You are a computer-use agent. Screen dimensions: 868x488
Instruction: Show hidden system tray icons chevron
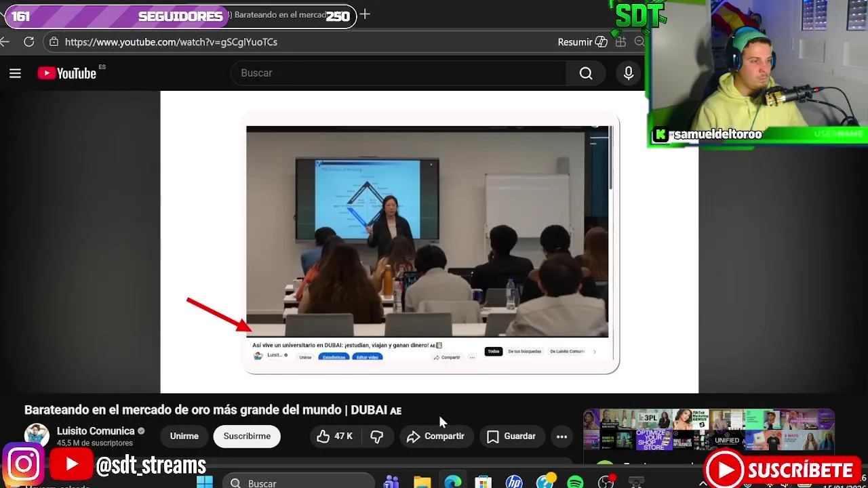pos(703,484)
